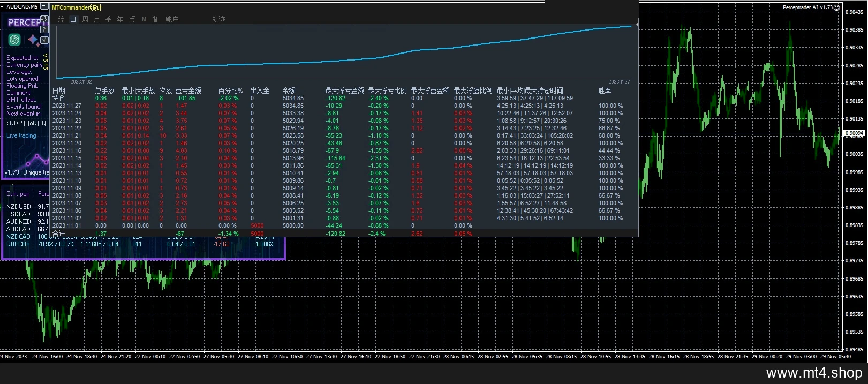Click the Gemini sparkle icon in Perceptrader panel
Viewport: 868px width, 384px height.
[x=33, y=40]
